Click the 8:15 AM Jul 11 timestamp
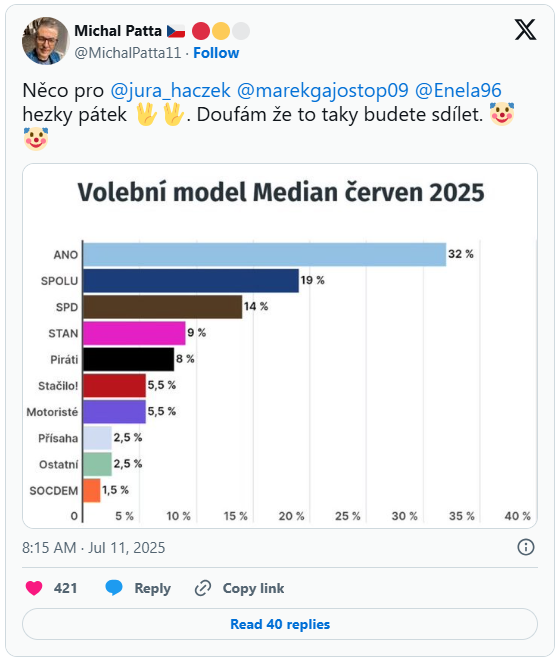 pos(93,548)
